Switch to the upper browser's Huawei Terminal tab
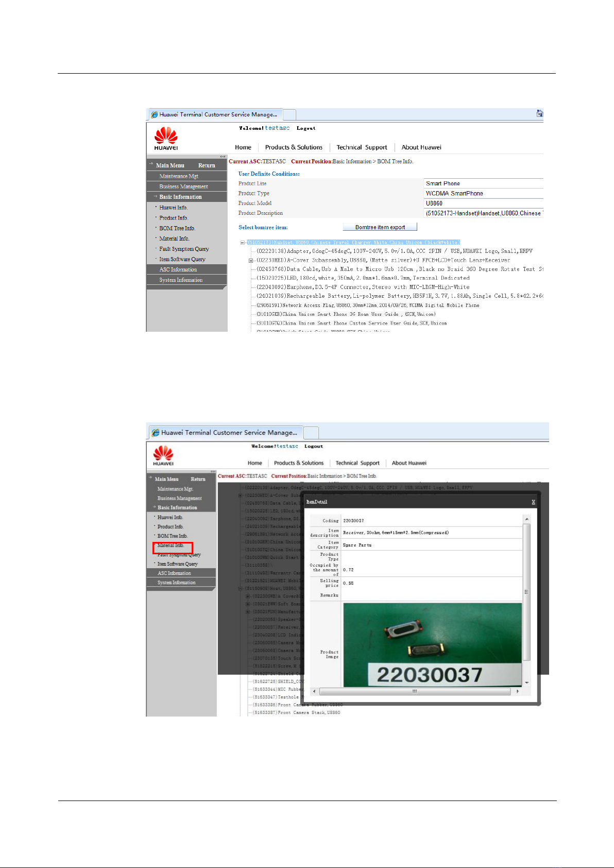The width and height of the screenshot is (614, 868). click(215, 114)
